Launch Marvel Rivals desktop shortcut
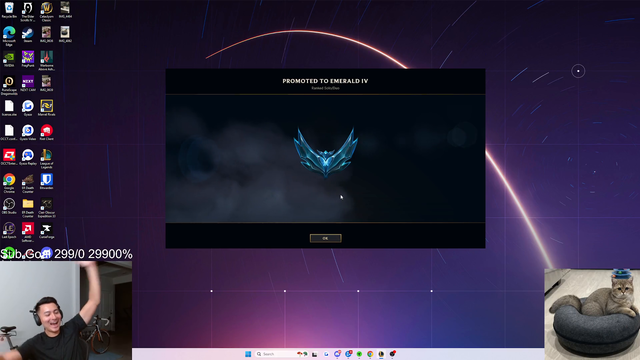 coord(47,108)
